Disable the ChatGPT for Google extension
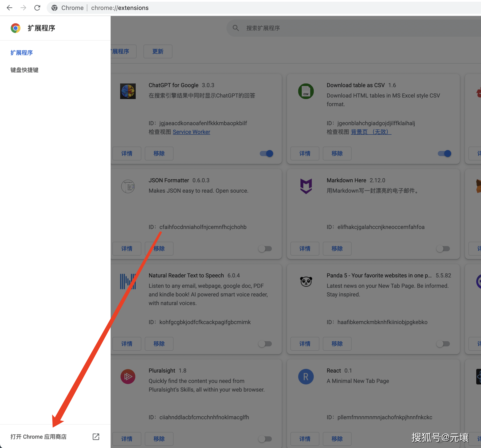 point(266,154)
